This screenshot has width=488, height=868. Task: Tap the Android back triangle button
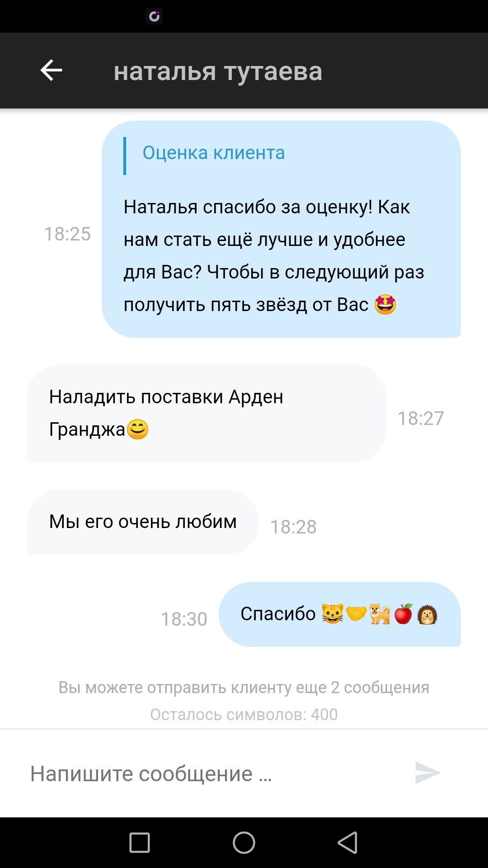(x=347, y=843)
